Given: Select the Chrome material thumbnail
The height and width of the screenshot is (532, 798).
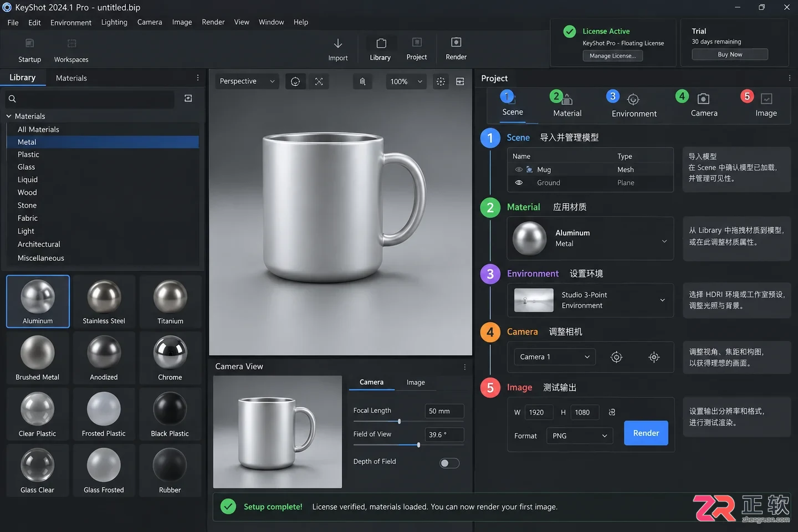Looking at the screenshot, I should (170, 358).
